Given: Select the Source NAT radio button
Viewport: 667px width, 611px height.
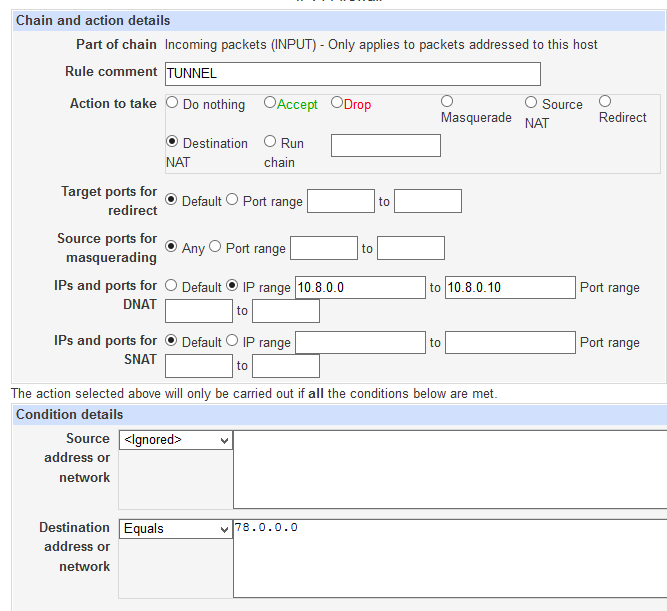Looking at the screenshot, I should tap(531, 103).
